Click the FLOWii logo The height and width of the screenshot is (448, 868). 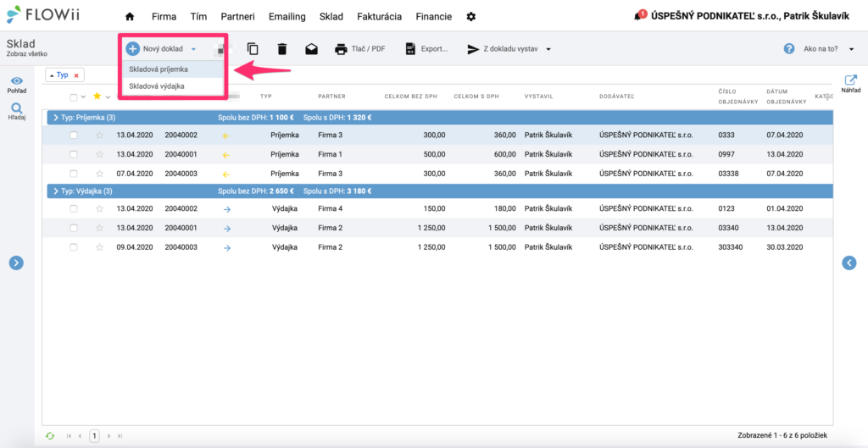(43, 15)
